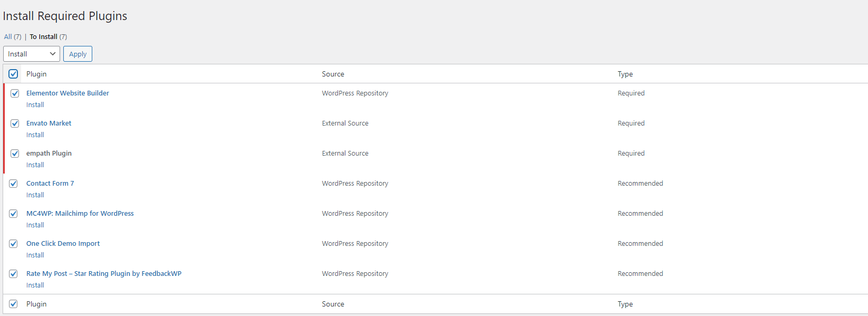868x316 pixels.
Task: Uncheck the Contact Form 7 checkbox
Action: 13,184
